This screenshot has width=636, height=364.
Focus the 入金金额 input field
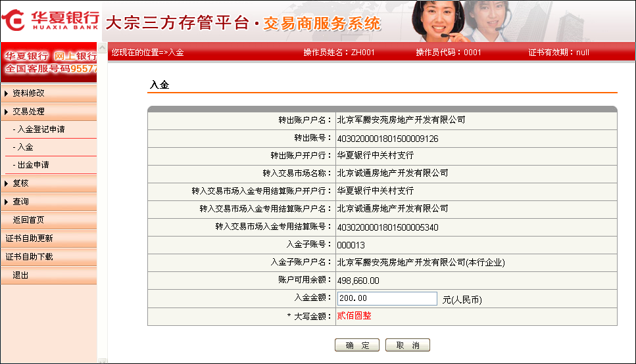[387, 298]
